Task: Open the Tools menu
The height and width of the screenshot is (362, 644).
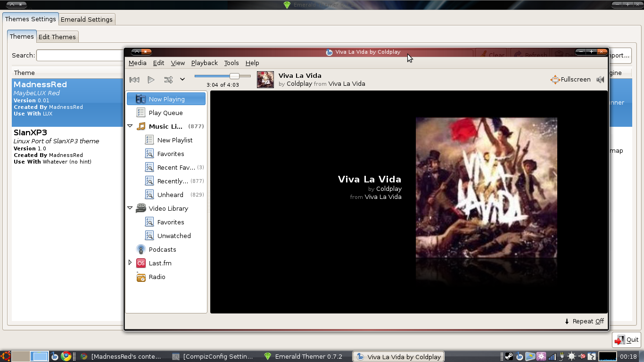Action: tap(231, 63)
